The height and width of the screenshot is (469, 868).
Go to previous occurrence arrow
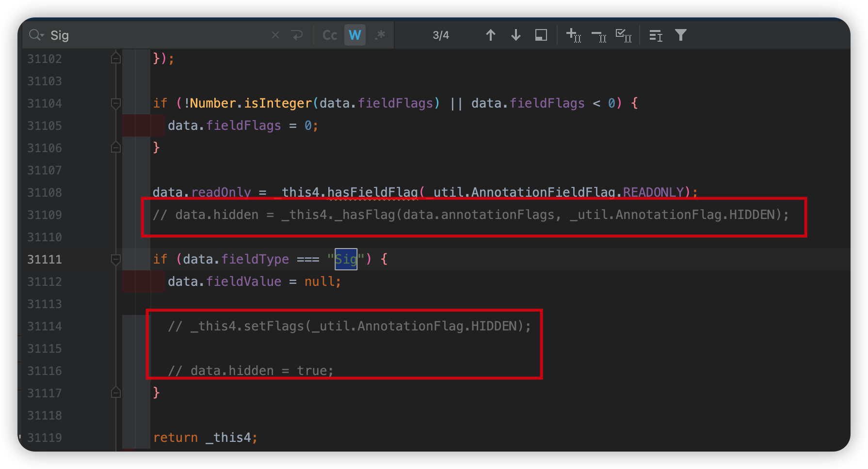coord(491,35)
